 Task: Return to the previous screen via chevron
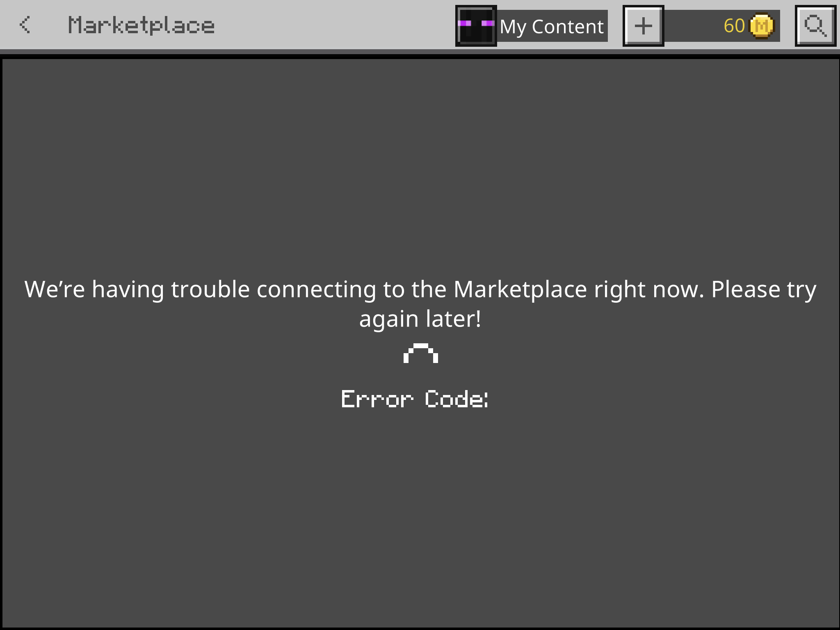point(25,25)
